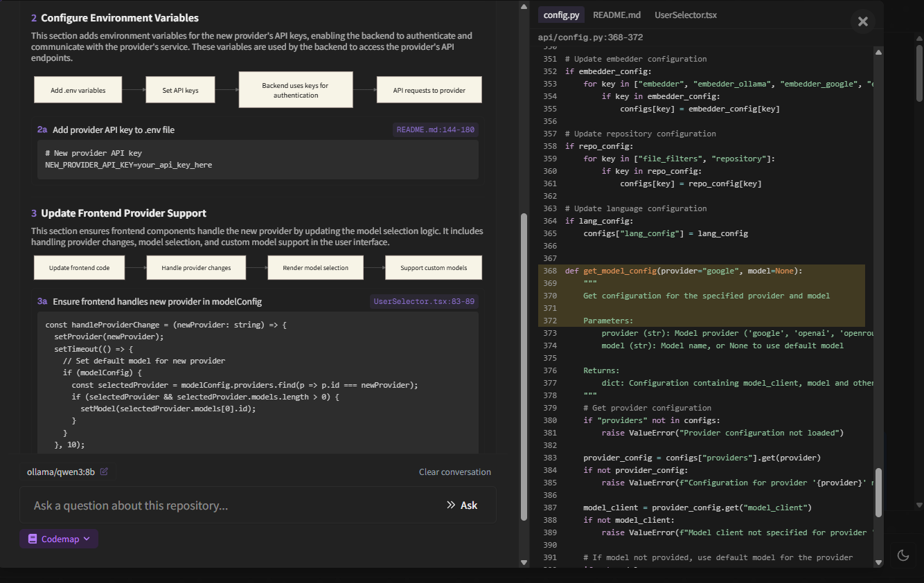Viewport: 924px width, 583px height.
Task: Switch to the README.md tab
Action: coord(616,15)
